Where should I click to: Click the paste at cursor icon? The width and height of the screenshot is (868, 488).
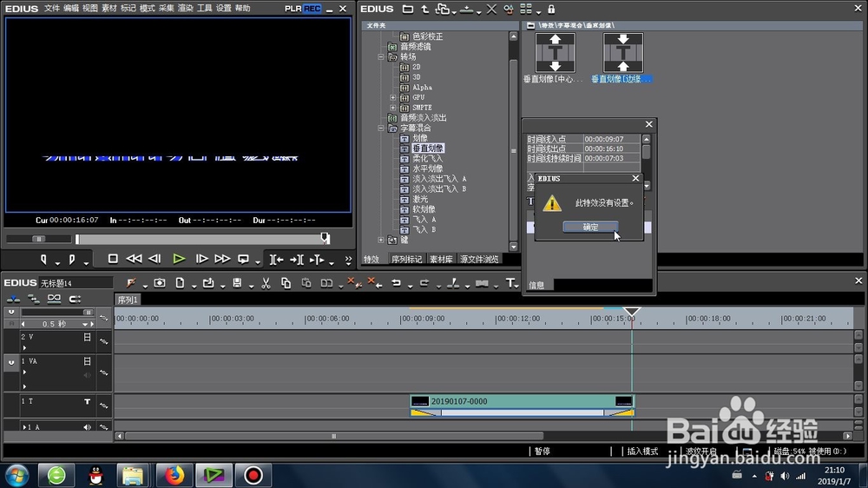[x=306, y=283]
